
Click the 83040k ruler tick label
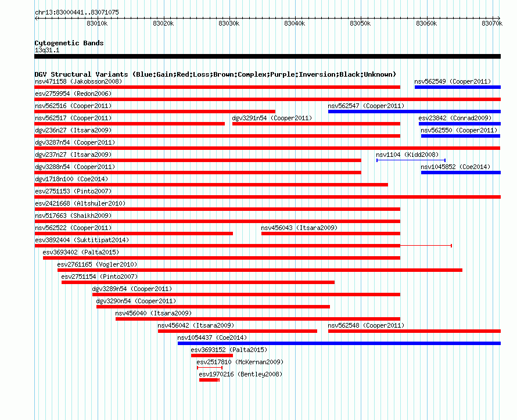click(x=295, y=23)
